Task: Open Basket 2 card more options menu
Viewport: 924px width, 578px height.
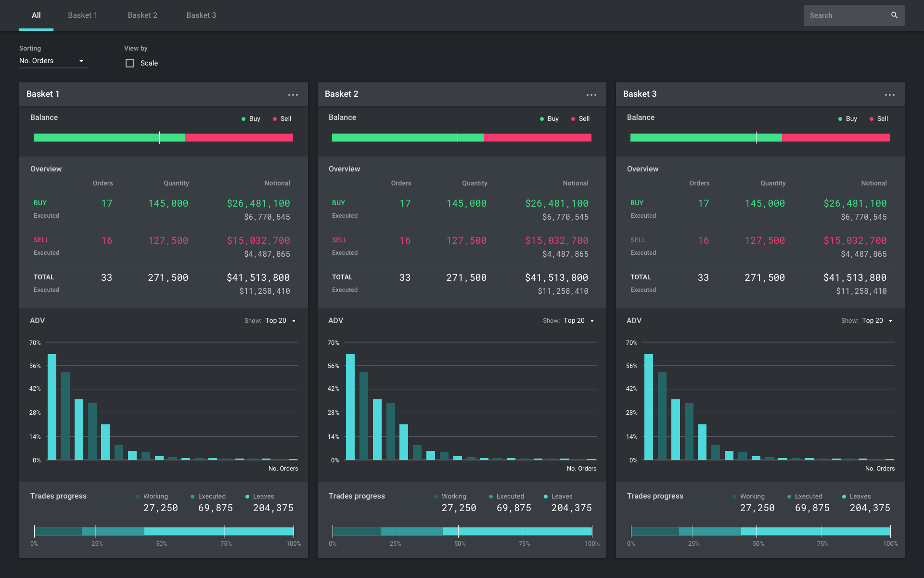Action: pos(591,95)
